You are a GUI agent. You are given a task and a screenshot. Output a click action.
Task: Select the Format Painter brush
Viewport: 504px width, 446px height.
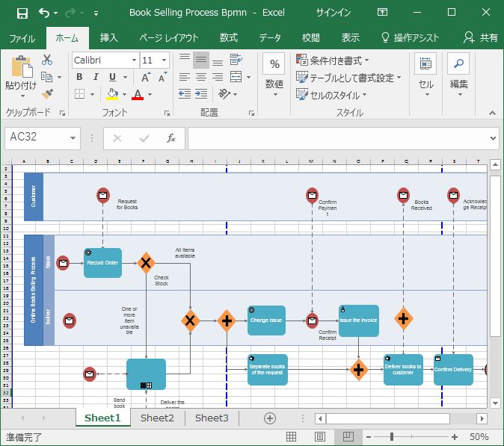pyautogui.click(x=47, y=94)
